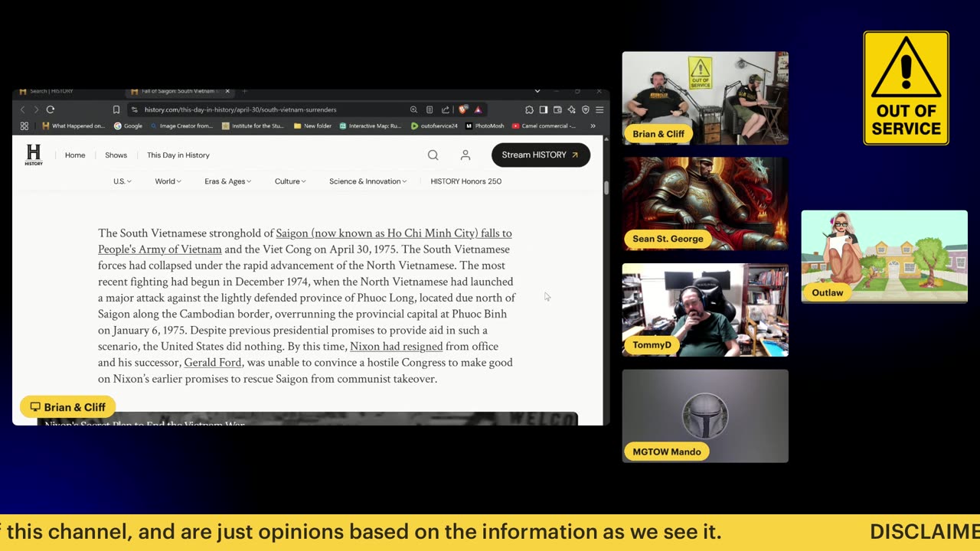Go back in browser history
This screenshot has width=980, height=551.
22,109
